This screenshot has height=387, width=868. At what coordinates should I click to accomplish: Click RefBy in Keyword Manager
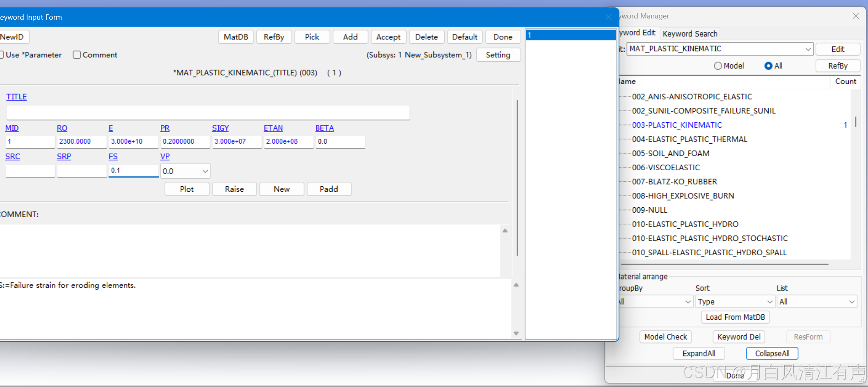point(838,66)
